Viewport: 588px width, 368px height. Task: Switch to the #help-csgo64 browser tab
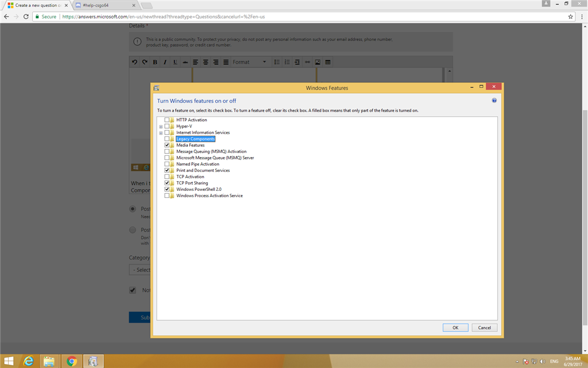click(x=105, y=5)
